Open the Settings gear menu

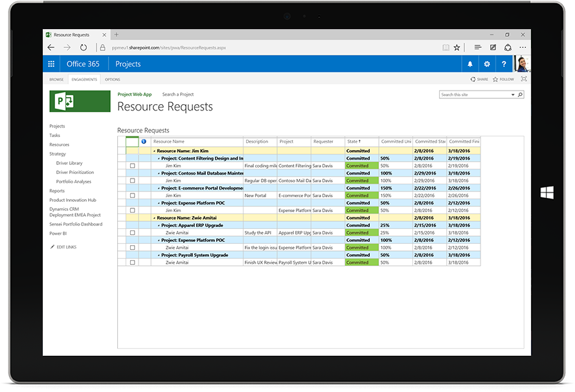tap(487, 63)
